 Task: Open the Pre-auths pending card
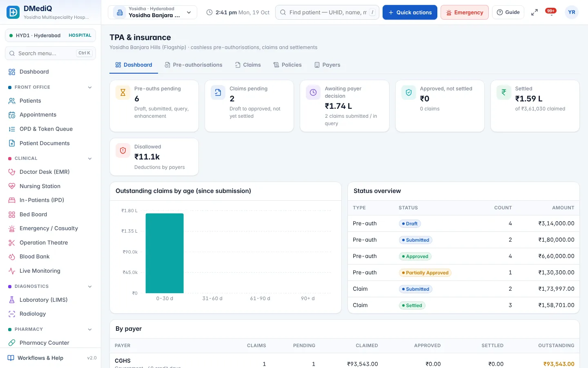(154, 106)
